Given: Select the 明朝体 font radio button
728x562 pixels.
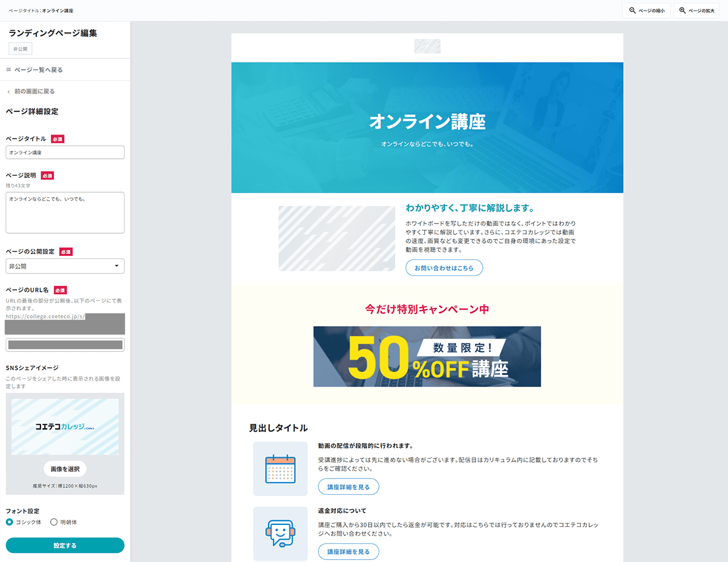Looking at the screenshot, I should (54, 522).
